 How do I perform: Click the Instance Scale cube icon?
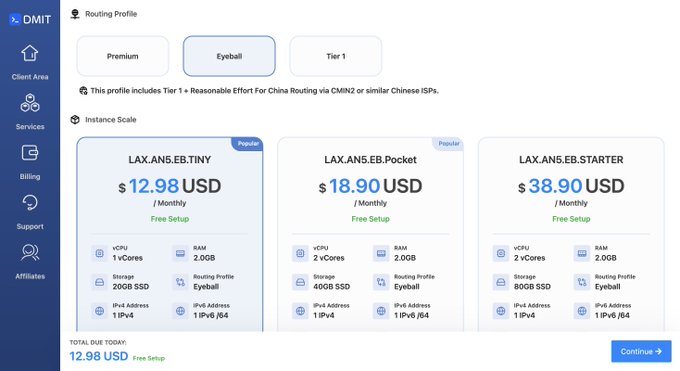click(75, 120)
